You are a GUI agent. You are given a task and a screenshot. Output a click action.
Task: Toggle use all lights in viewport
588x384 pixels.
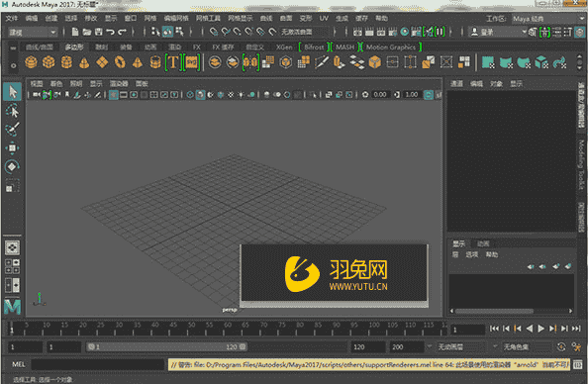point(242,95)
